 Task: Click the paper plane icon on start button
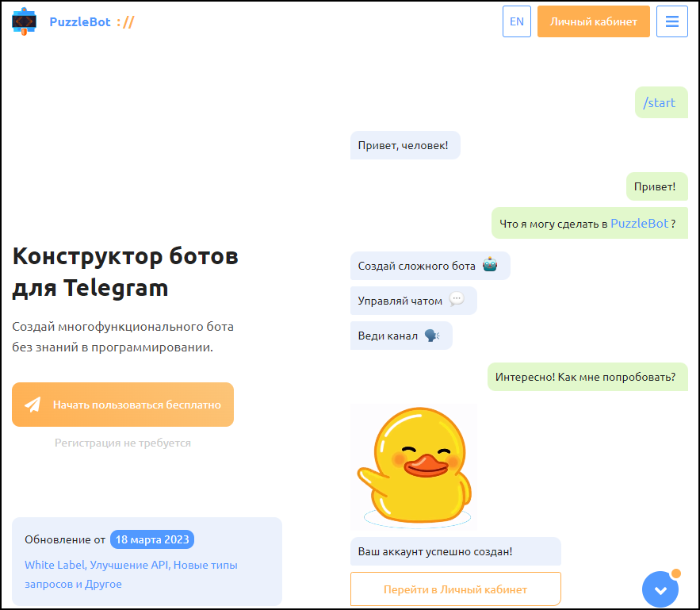coord(33,405)
